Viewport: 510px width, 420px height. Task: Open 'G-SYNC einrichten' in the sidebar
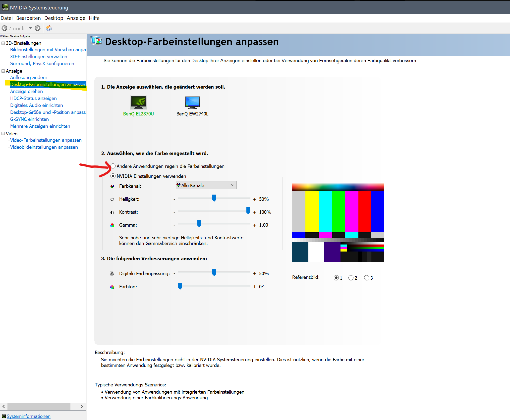29,119
